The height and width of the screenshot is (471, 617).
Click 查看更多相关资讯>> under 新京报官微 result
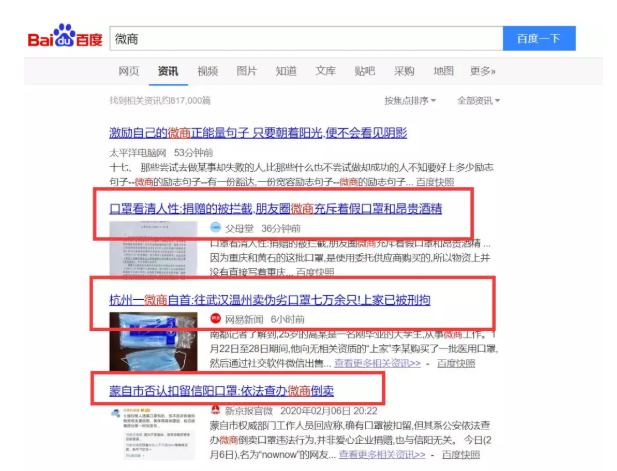[x=382, y=454]
